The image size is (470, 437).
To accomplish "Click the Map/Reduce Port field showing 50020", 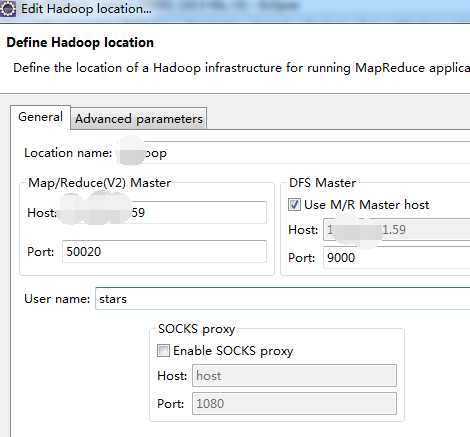I will click(164, 251).
